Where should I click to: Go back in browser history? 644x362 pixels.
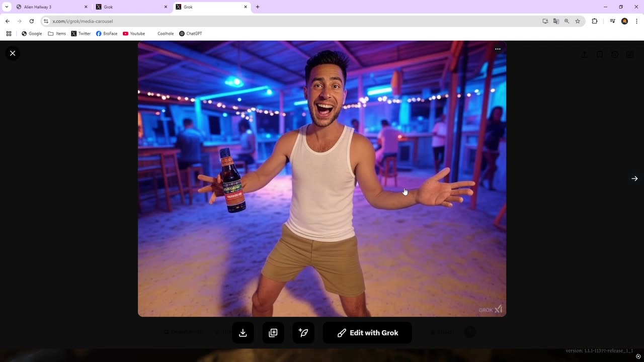pos(8,21)
